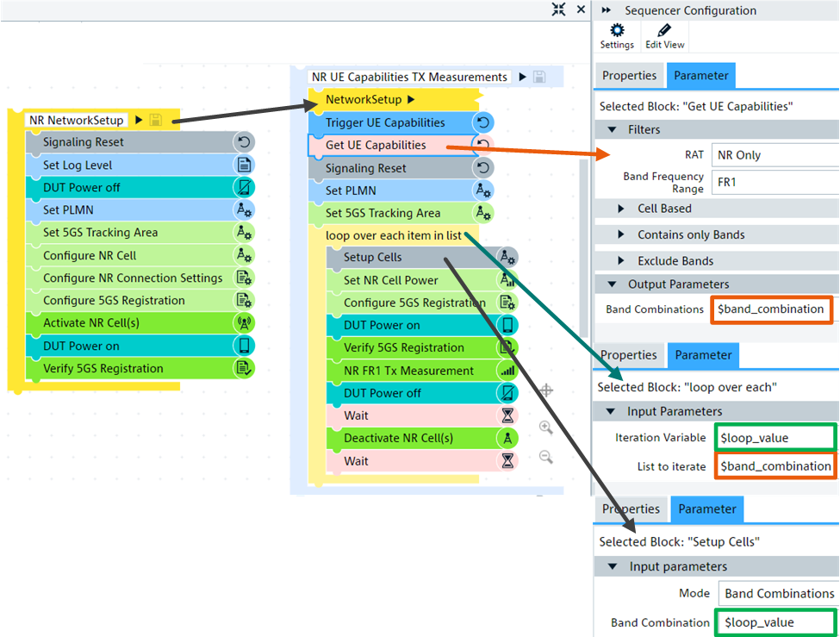Expand the Cell Based section
This screenshot has width=840, height=637.
tap(622, 209)
